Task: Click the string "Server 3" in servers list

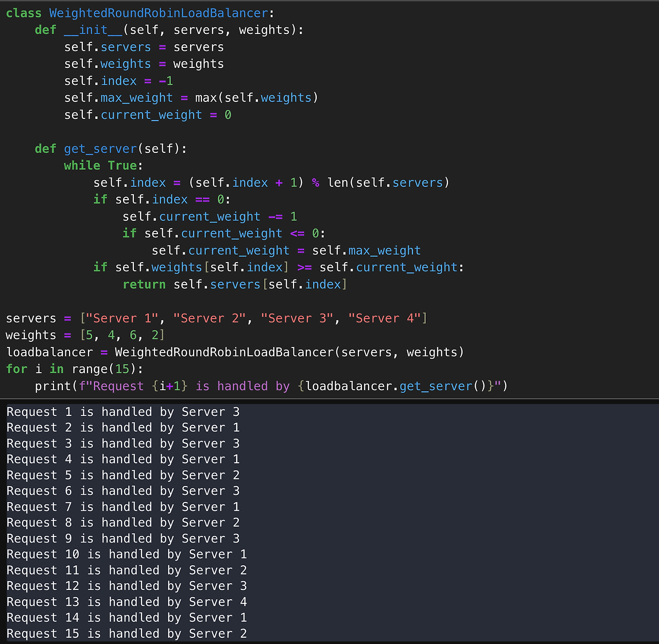Action: (x=297, y=319)
